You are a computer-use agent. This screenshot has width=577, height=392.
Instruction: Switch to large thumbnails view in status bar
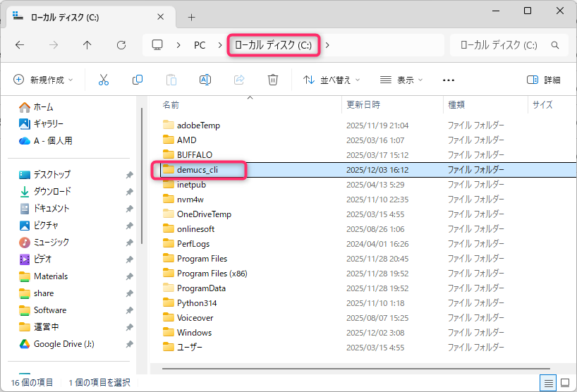(x=564, y=382)
